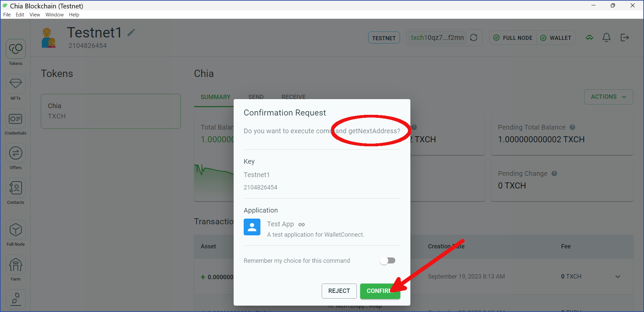Click the logout icon in the header
644x312 pixels.
[x=625, y=37]
